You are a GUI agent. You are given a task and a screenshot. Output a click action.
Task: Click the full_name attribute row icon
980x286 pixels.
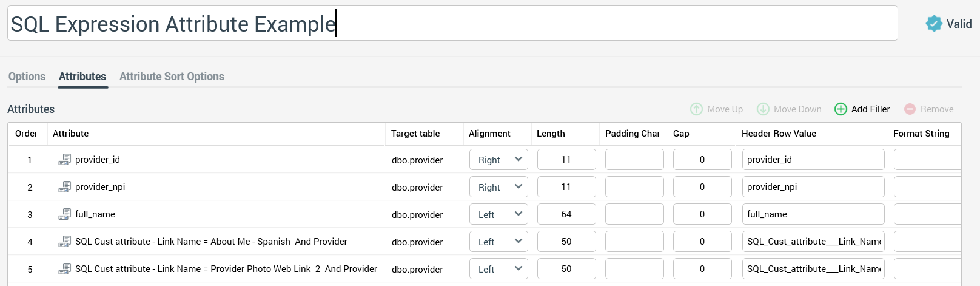click(x=64, y=214)
